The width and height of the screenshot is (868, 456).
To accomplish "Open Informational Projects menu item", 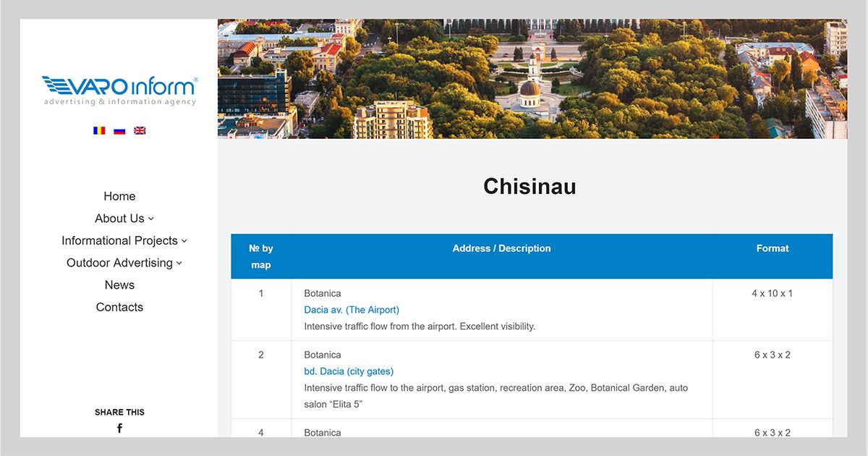I will coord(119,240).
